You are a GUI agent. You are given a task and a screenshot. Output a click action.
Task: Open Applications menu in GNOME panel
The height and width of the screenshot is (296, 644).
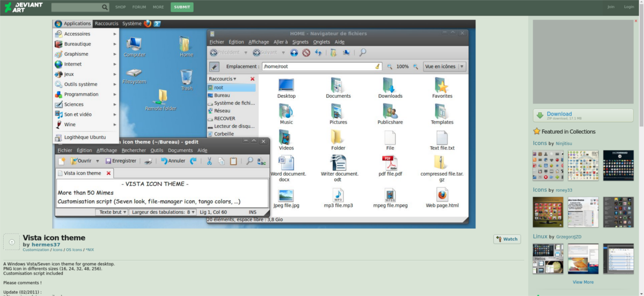point(73,24)
